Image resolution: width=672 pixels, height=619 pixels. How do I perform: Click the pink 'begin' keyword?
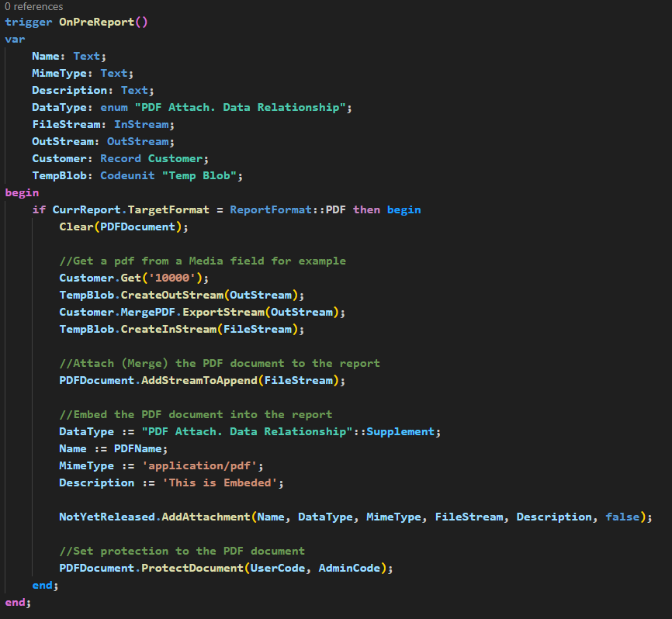pos(22,193)
